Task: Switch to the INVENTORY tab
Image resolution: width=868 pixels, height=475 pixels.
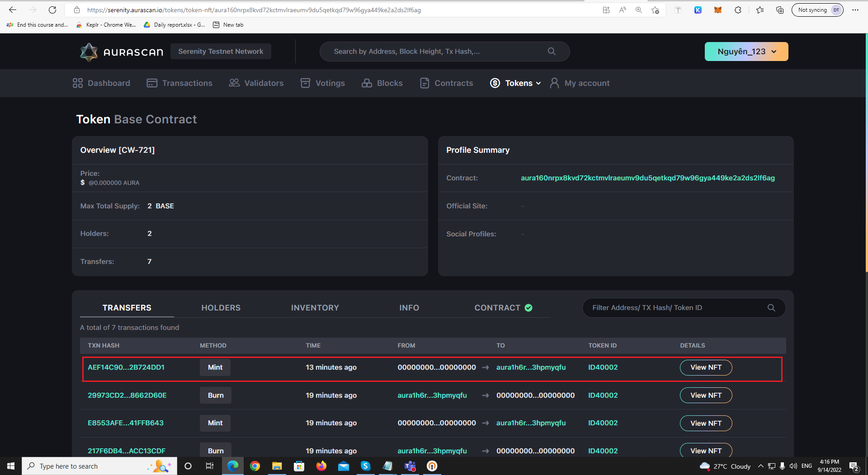Action: [x=315, y=308]
